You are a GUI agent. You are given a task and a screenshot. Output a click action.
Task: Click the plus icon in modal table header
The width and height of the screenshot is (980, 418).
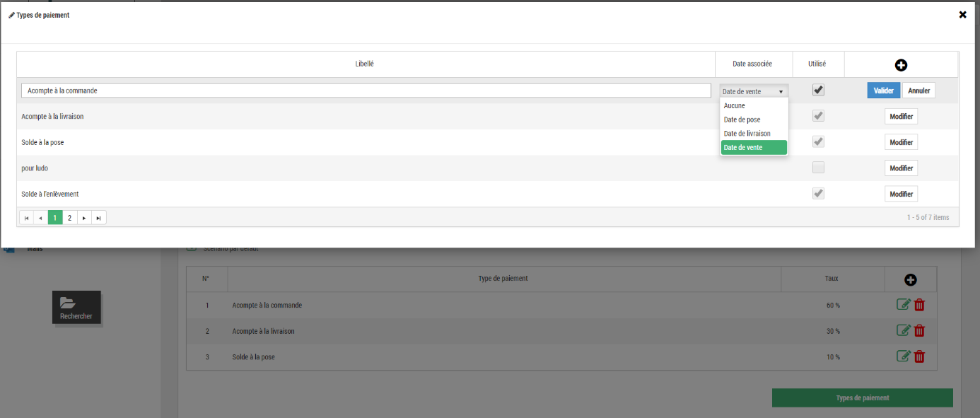tap(901, 65)
